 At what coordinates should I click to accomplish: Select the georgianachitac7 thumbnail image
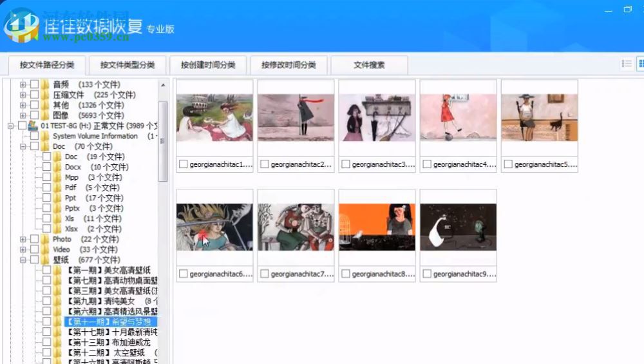pos(296,227)
